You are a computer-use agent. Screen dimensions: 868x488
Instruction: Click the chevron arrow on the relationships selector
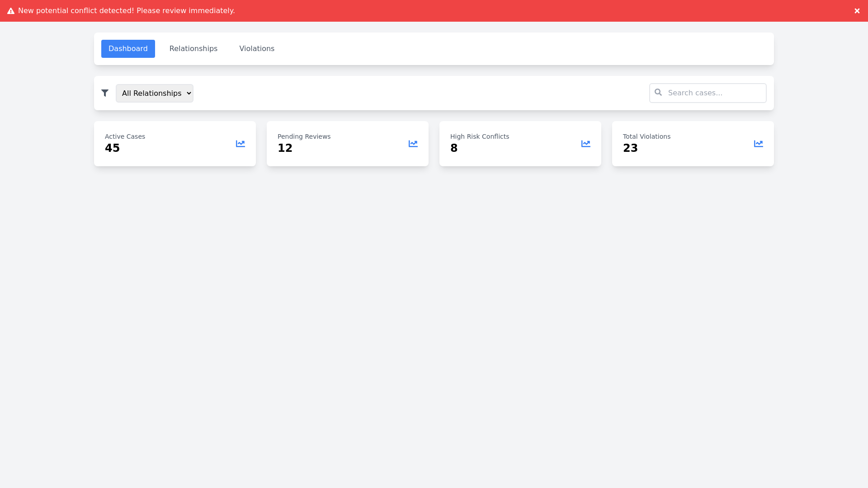tap(189, 93)
